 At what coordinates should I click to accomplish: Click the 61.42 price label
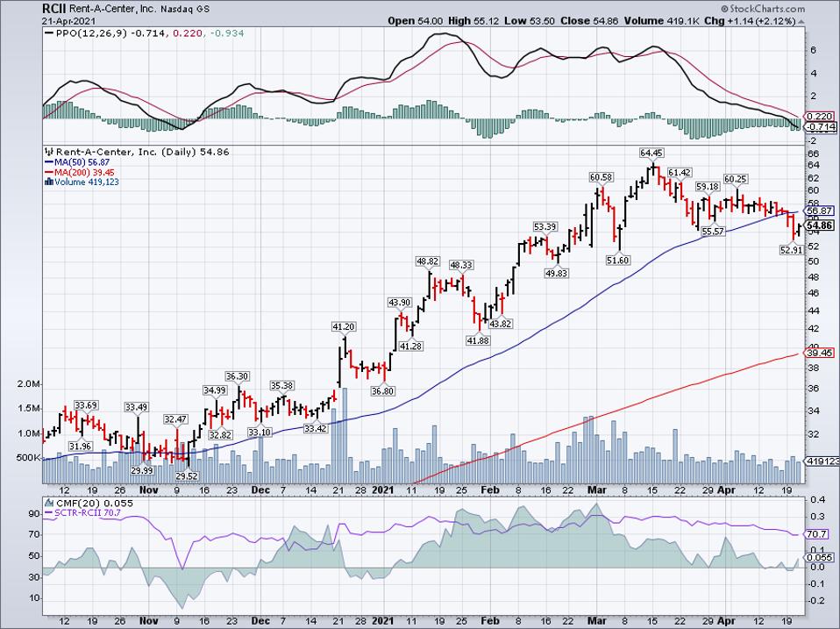tap(680, 173)
